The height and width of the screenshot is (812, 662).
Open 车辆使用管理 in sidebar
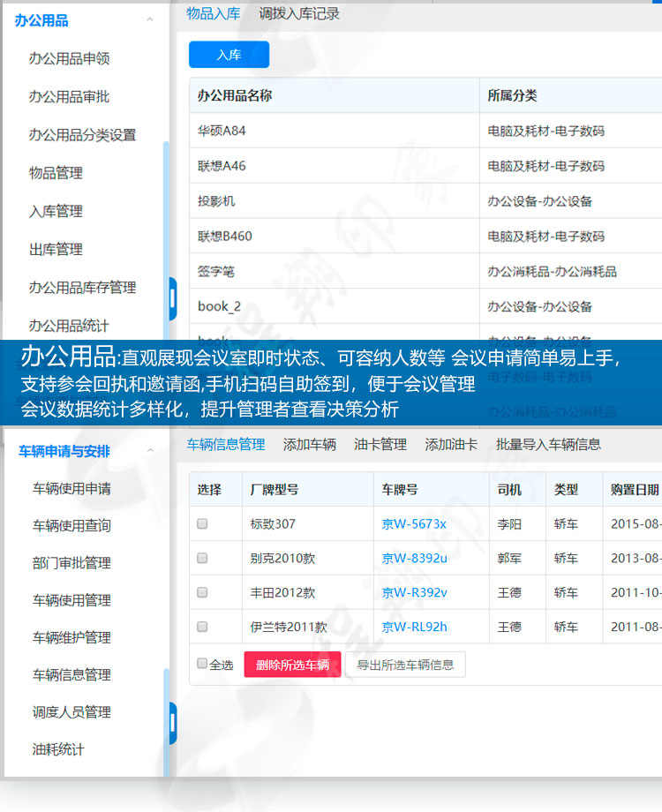point(71,600)
